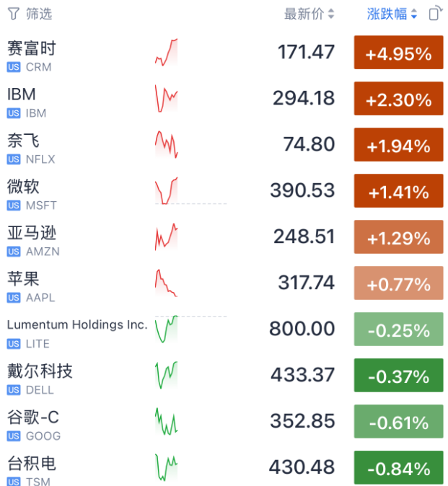Open Lumentum Holdings Inc. entry
Image resolution: width=448 pixels, height=486 pixels.
pos(224,329)
